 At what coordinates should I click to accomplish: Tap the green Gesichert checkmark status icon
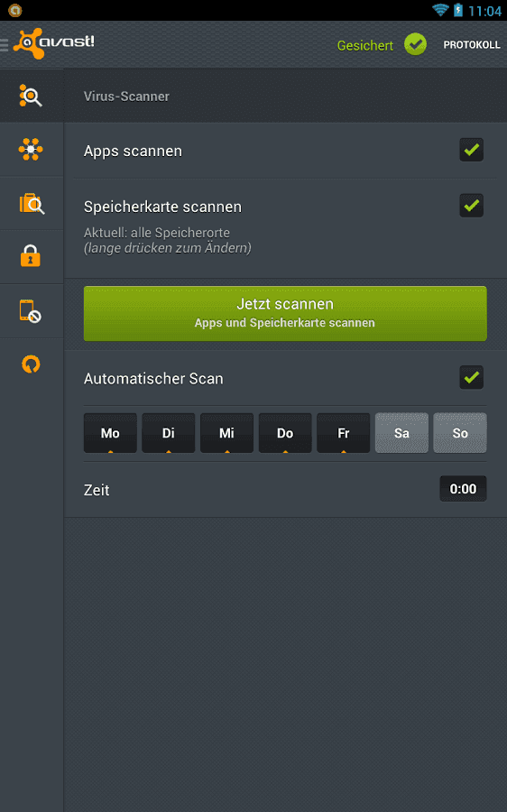pos(415,44)
